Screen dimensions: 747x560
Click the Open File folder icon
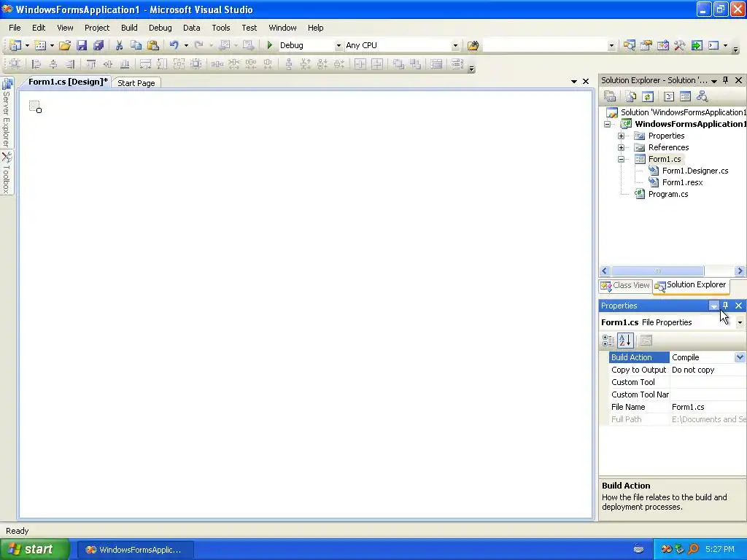65,45
